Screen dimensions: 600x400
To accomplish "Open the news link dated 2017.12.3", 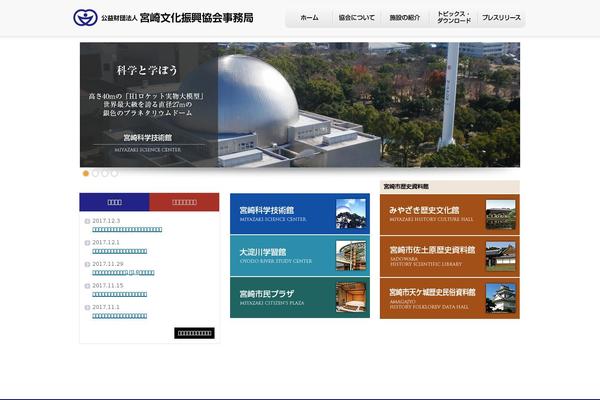I will click(127, 230).
